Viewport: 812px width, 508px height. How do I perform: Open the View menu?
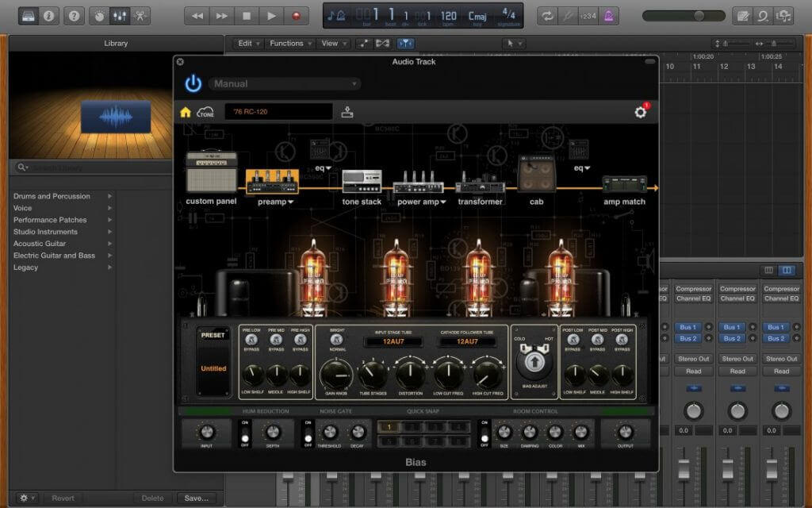(x=334, y=44)
